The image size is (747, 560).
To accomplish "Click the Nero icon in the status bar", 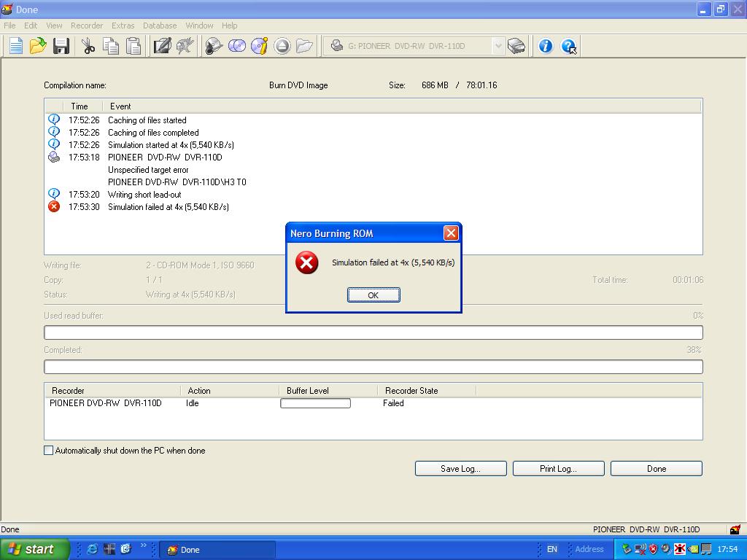I will 735,529.
